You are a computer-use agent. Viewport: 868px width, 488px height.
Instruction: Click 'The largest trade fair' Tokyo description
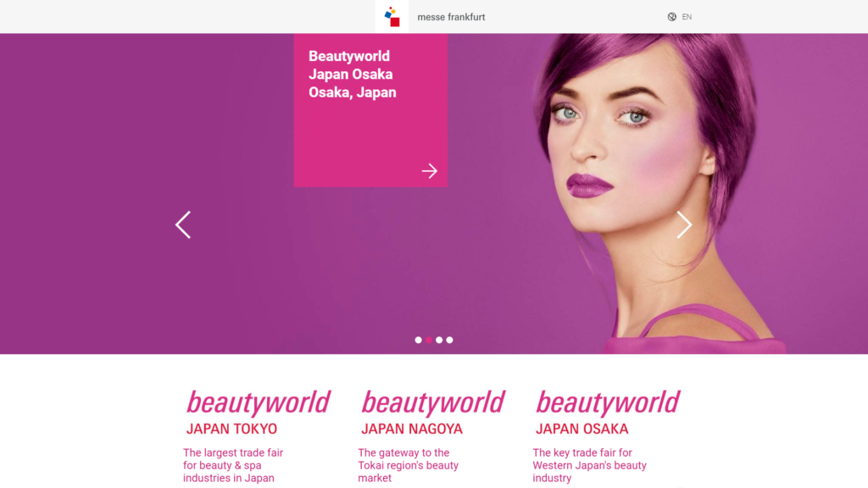click(x=233, y=465)
